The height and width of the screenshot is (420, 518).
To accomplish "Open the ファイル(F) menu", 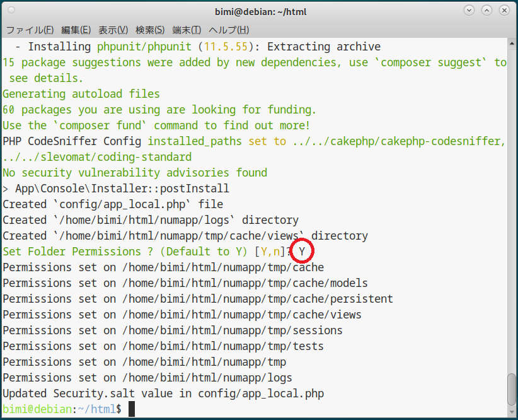I will click(x=30, y=30).
